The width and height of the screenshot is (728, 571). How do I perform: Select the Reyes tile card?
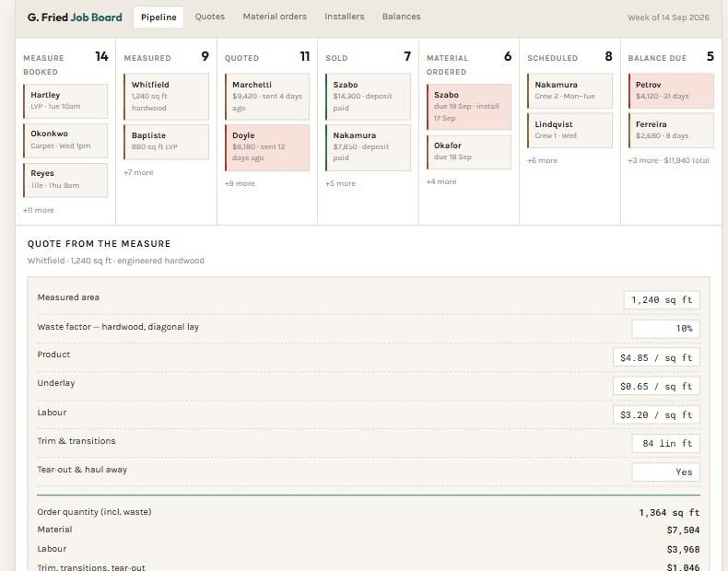[x=65, y=180]
